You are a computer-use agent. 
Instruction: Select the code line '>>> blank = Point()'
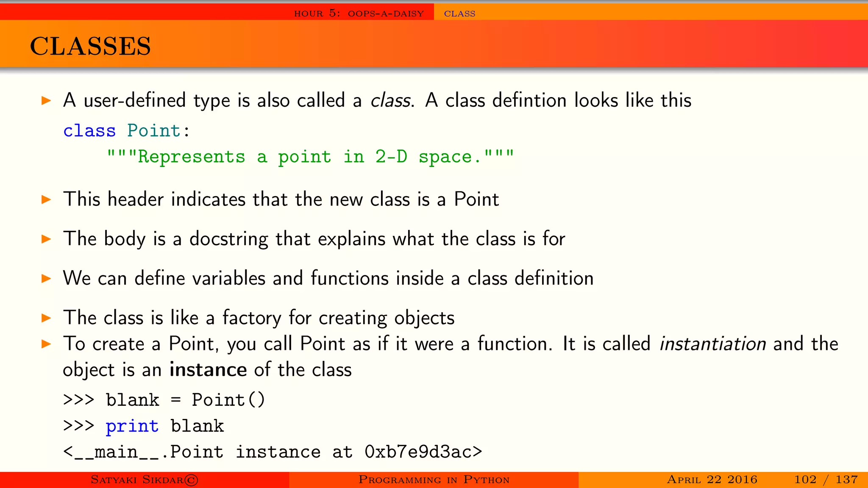click(164, 400)
